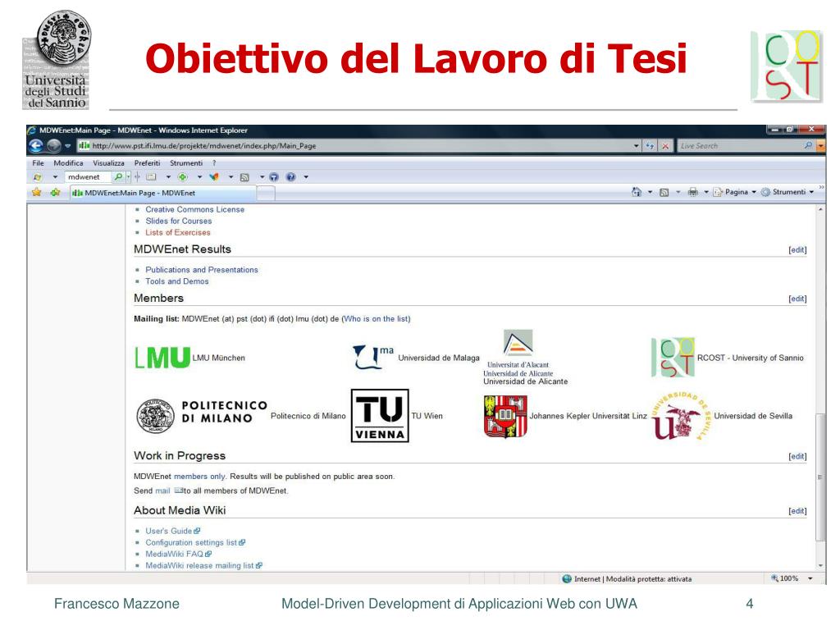840x630 pixels.
Task: Open the Preferiti menu
Action: coord(148,163)
